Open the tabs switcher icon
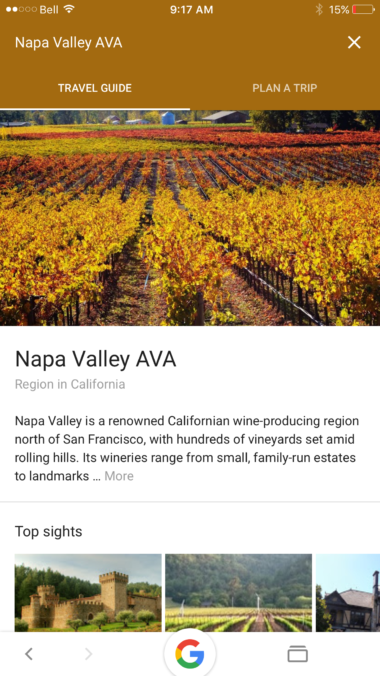The width and height of the screenshot is (380, 676). [298, 654]
